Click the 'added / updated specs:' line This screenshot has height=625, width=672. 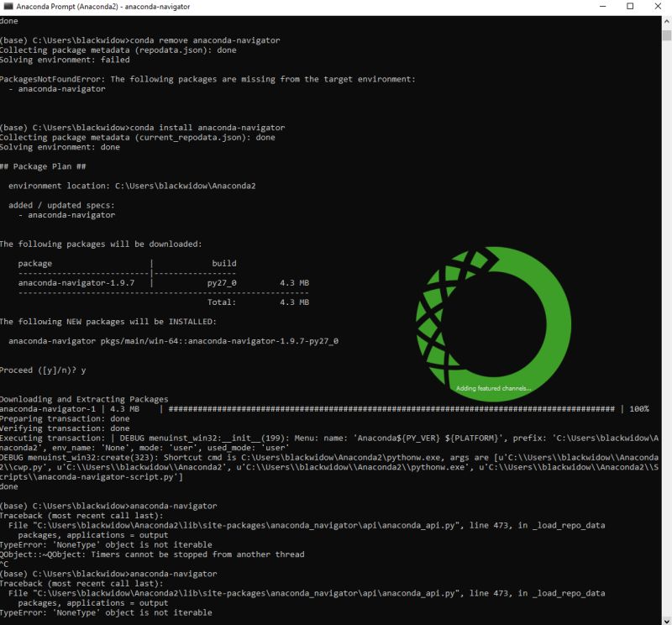(61, 205)
